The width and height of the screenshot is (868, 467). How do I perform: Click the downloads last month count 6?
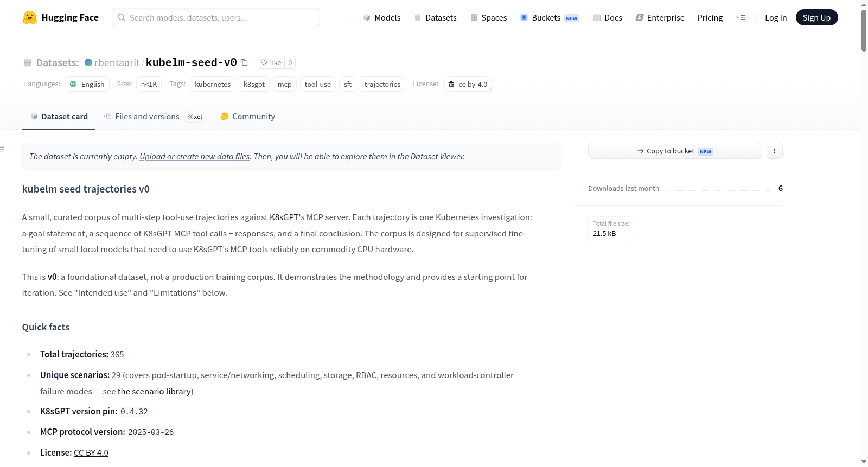[781, 188]
